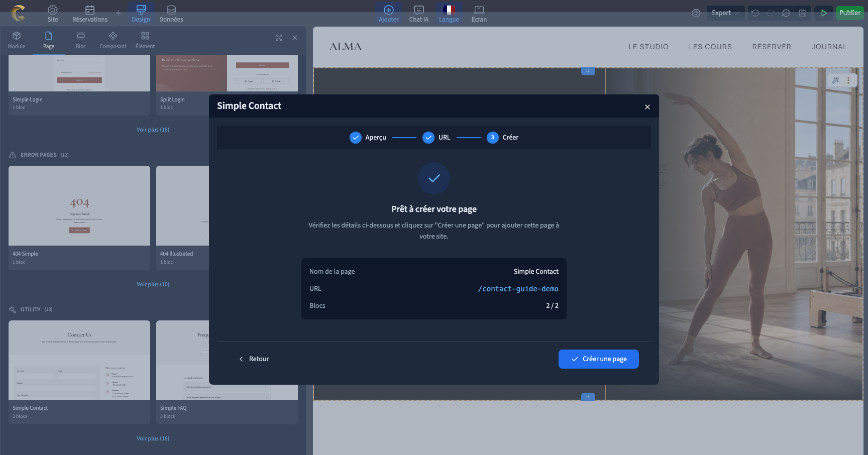Click JOURNAL in site navigation

(x=829, y=47)
